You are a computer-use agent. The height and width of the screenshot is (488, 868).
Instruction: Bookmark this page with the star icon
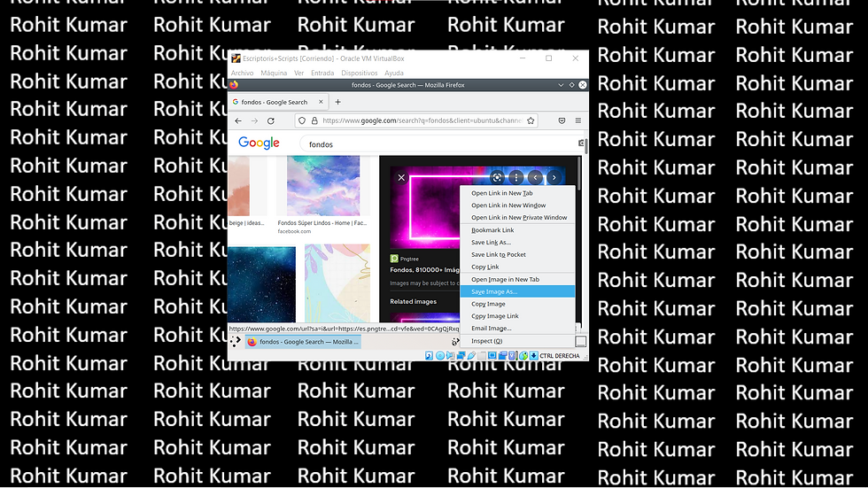click(x=531, y=120)
